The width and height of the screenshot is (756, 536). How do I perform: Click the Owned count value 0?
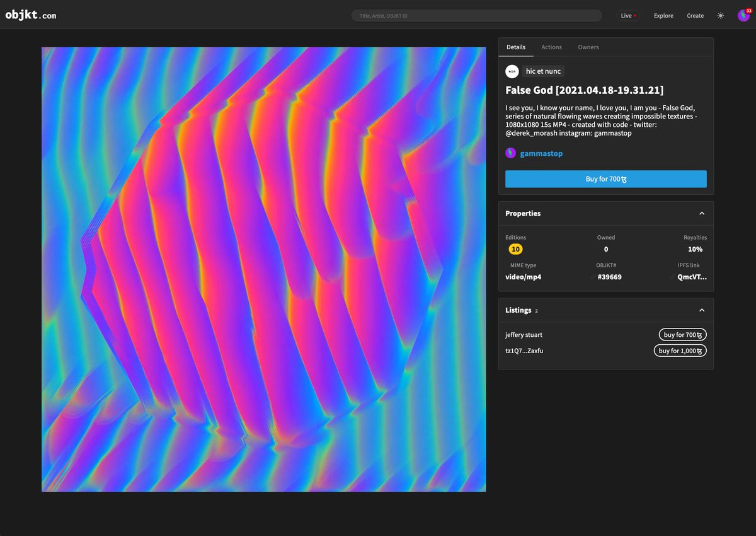(606, 249)
